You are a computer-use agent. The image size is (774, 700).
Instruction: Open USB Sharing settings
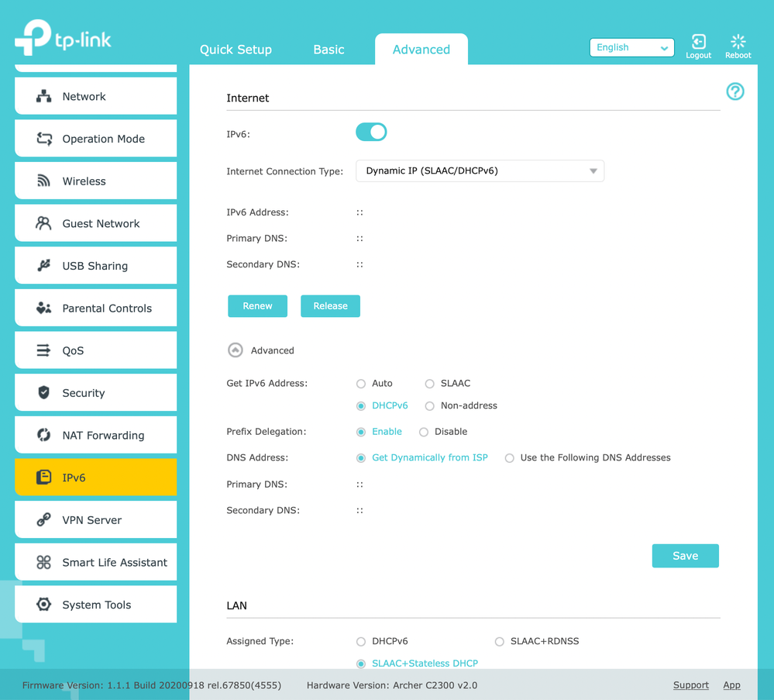point(96,266)
